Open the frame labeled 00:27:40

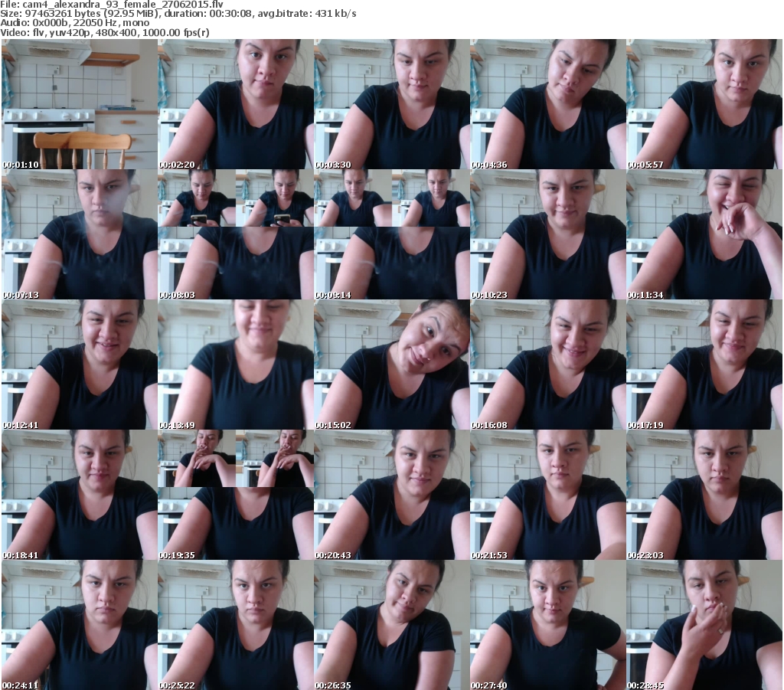(548, 624)
